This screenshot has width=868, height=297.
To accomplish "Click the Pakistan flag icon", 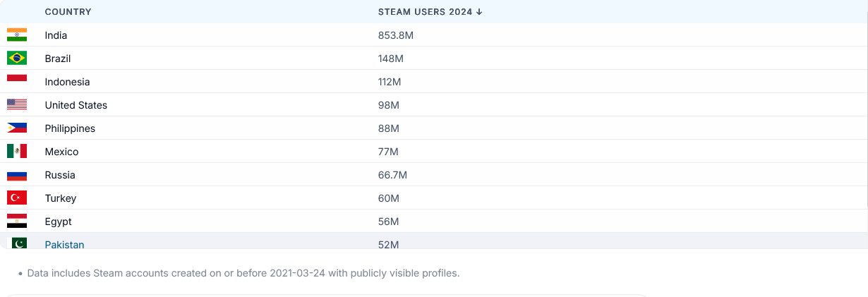I will pos(17,243).
